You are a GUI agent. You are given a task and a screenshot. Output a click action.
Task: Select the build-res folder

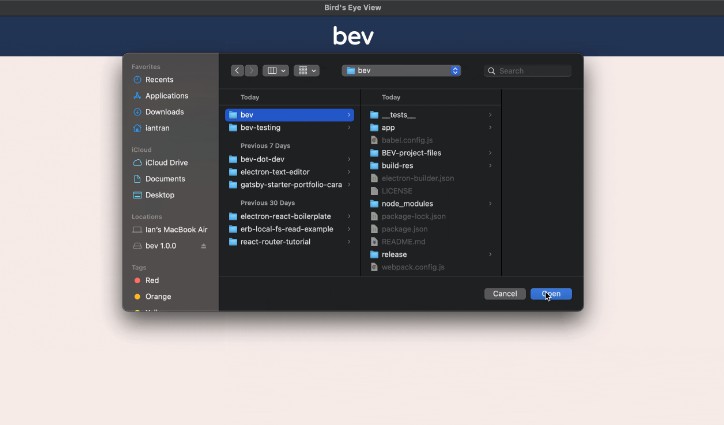point(431,165)
